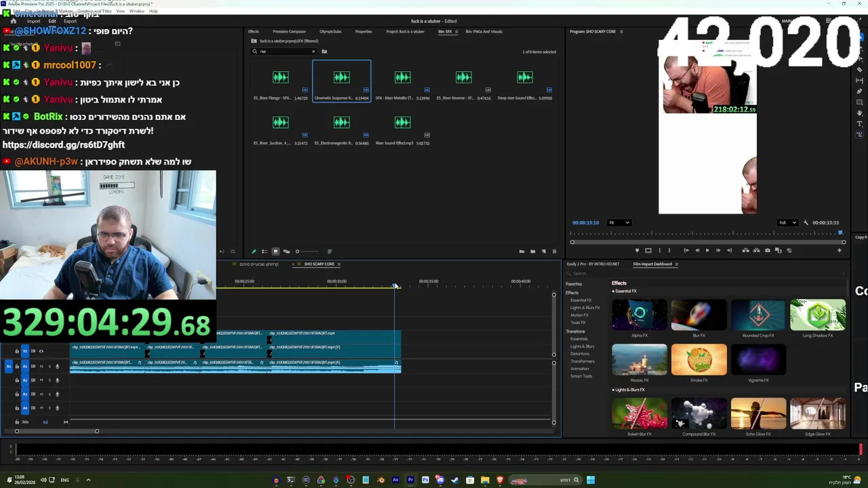Open the SHO SCARY CORE sequence tab
868x488 pixels.
pyautogui.click(x=319, y=264)
